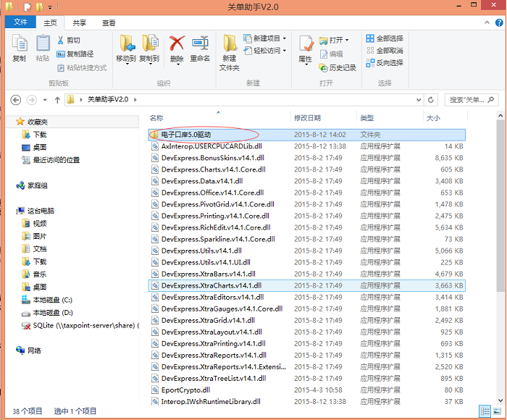Click the Edit (编辑) ribbon item

[332, 54]
